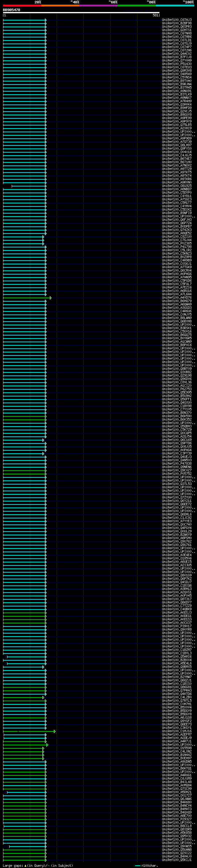Click the query end position 581
Viewport: 197px width, 868px height.
click(x=155, y=15)
